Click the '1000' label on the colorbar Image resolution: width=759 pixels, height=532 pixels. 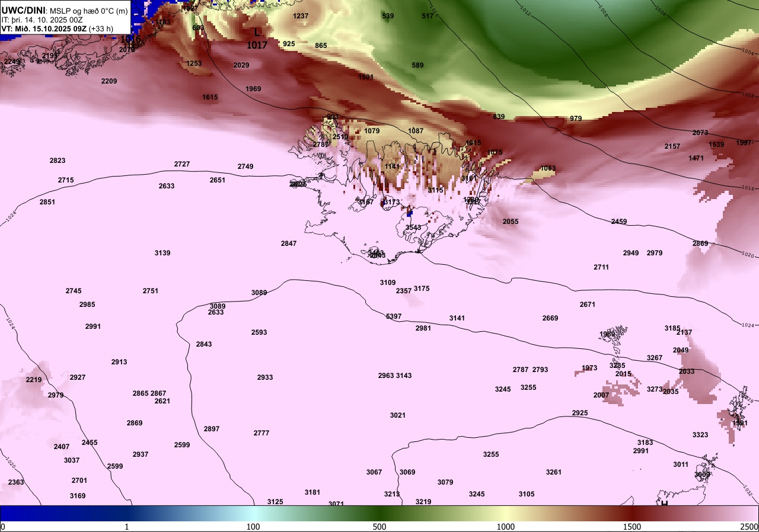pyautogui.click(x=506, y=527)
